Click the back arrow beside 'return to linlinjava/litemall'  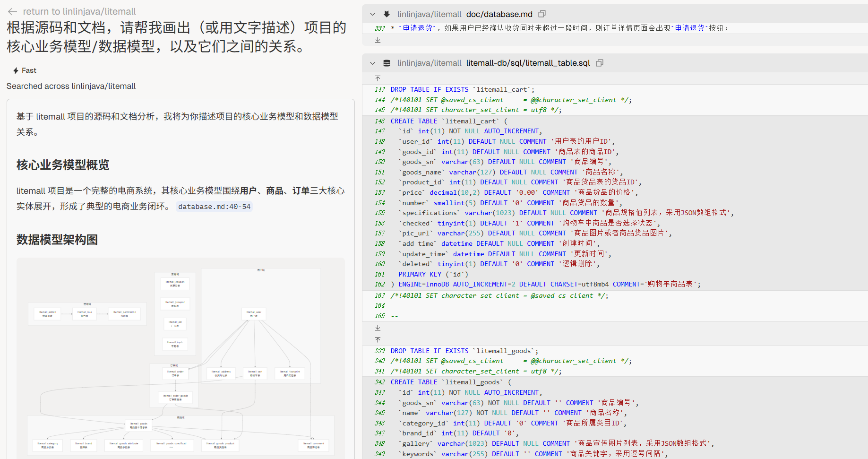(12, 12)
